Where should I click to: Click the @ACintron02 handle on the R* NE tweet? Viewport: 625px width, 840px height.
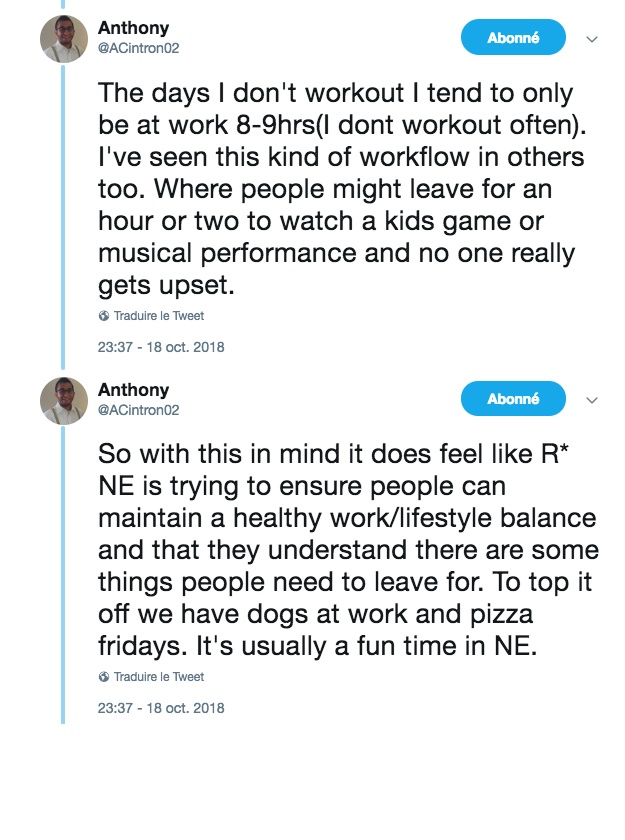coord(138,409)
